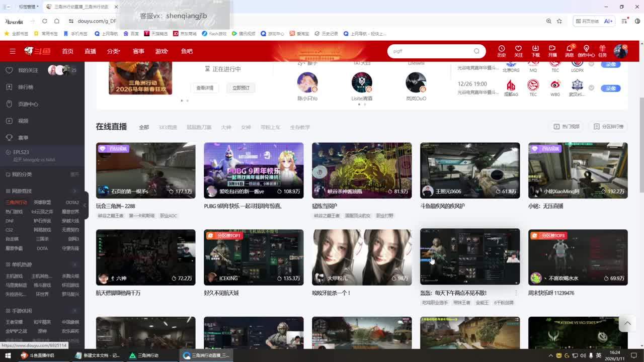Select the 大神 filter tab
This screenshot has height=362, width=644.
tap(226, 128)
